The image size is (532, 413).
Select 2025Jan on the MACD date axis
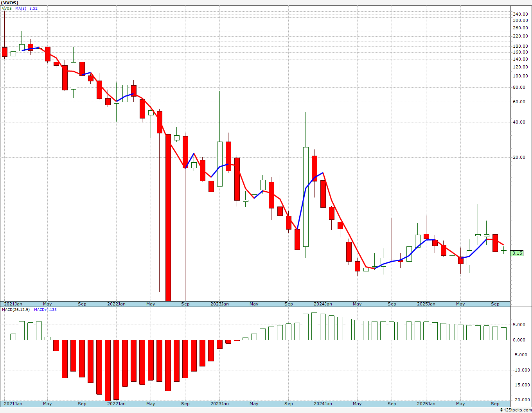426,404
